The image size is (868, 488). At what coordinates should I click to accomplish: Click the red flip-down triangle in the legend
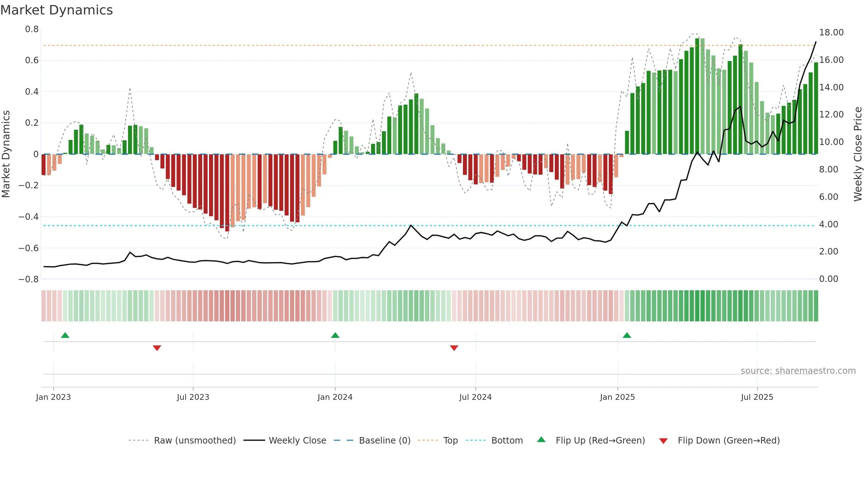tap(663, 441)
